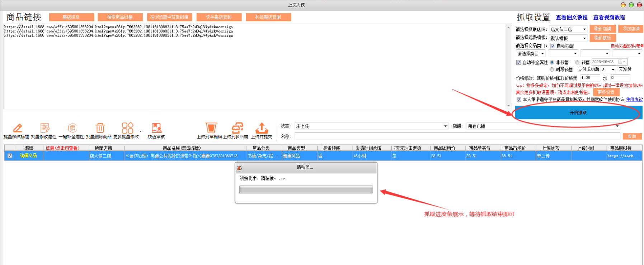Screen dimensions: 644x265
Task: Open 请选择抓取店铺 dropdown 店大侠二店
Action: coord(568,29)
